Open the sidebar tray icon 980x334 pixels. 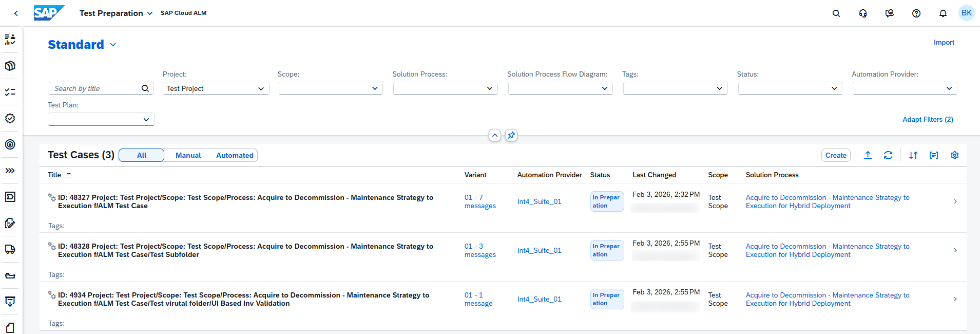click(x=10, y=275)
